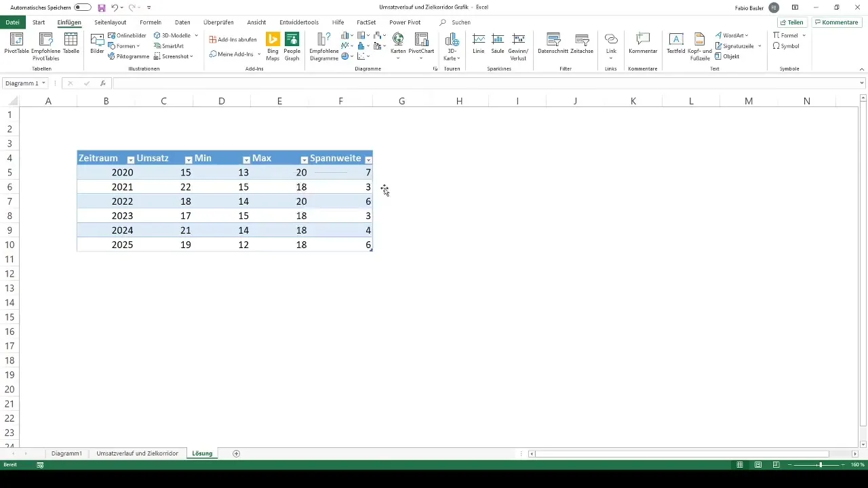Insert a Kommentar
This screenshot has height=488, width=868.
[x=643, y=45]
